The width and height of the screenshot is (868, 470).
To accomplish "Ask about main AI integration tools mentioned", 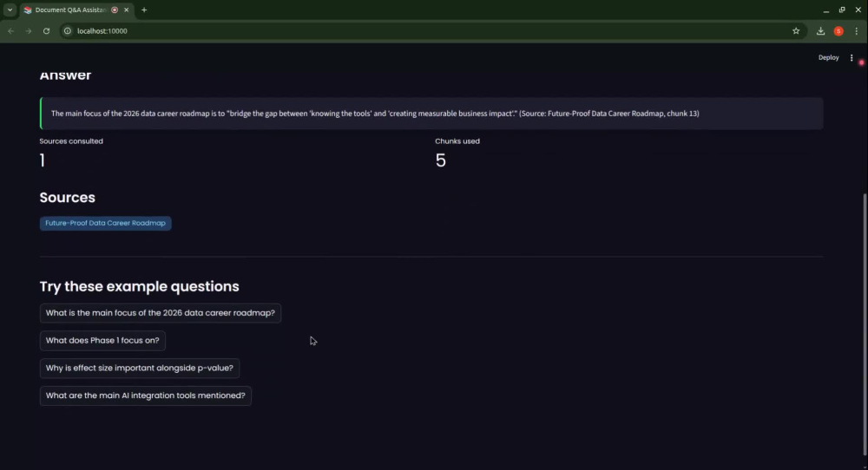I will pos(146,395).
